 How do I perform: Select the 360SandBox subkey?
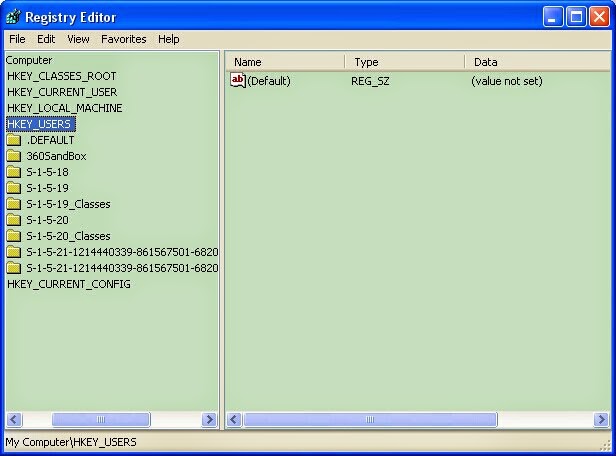(56, 156)
